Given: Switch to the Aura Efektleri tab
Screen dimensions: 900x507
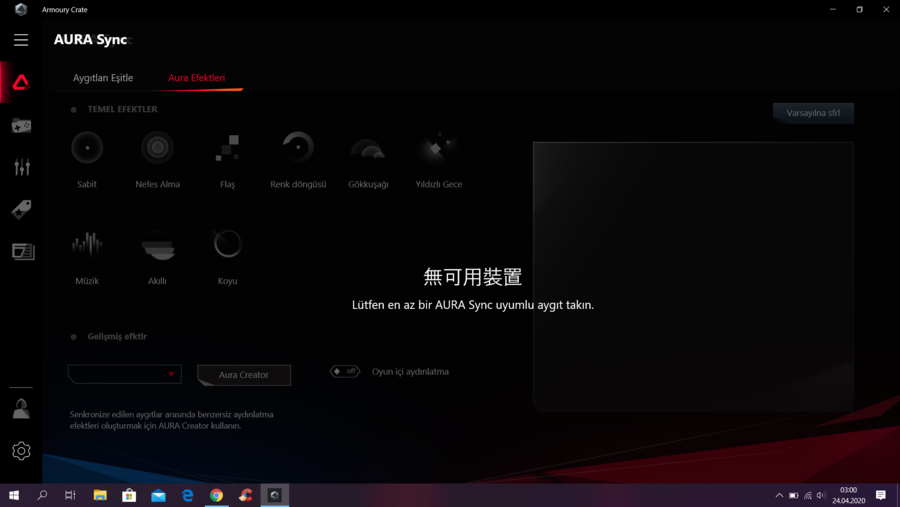Looking at the screenshot, I should 196,78.
